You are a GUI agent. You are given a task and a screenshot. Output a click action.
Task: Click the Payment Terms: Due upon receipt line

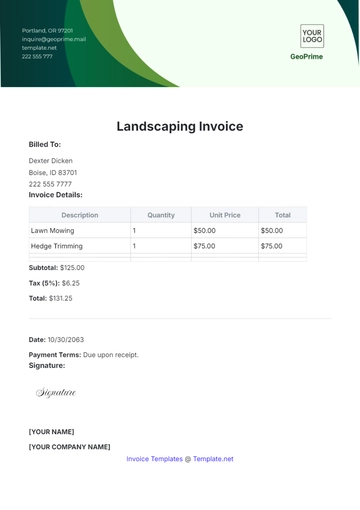pos(83,355)
